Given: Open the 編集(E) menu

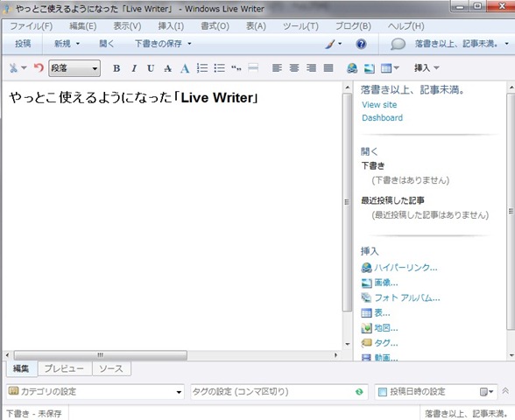Looking at the screenshot, I should [82, 26].
